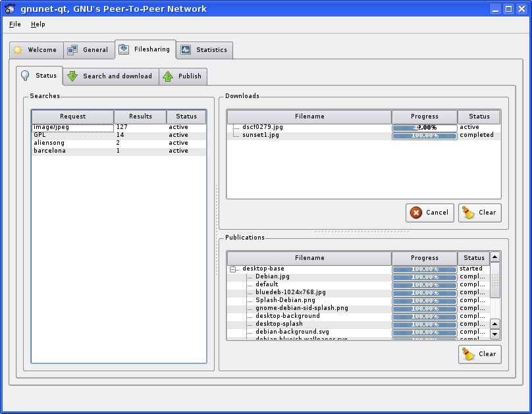Click the dscf0279.jpg download progress bar
This screenshot has height=414, width=532.
point(424,128)
